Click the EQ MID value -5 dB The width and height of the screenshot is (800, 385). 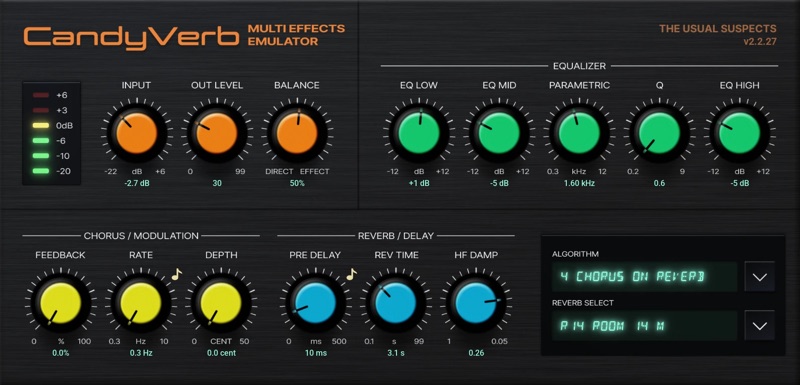click(499, 183)
